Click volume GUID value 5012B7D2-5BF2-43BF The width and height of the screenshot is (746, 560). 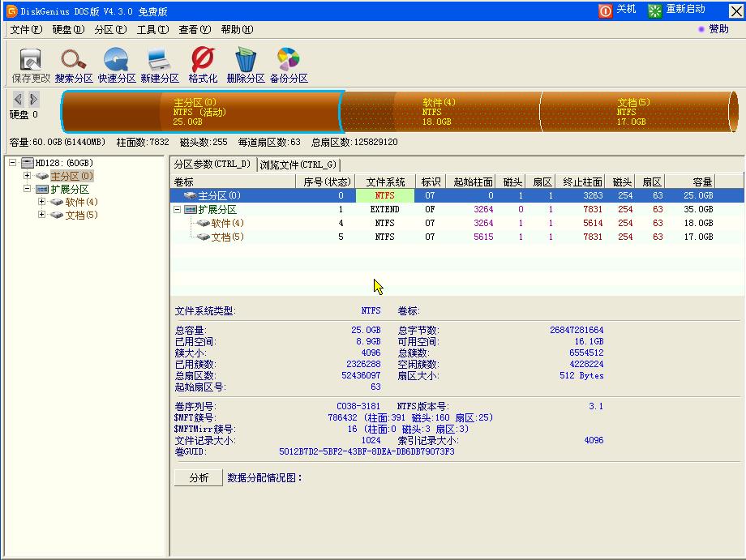(367, 451)
